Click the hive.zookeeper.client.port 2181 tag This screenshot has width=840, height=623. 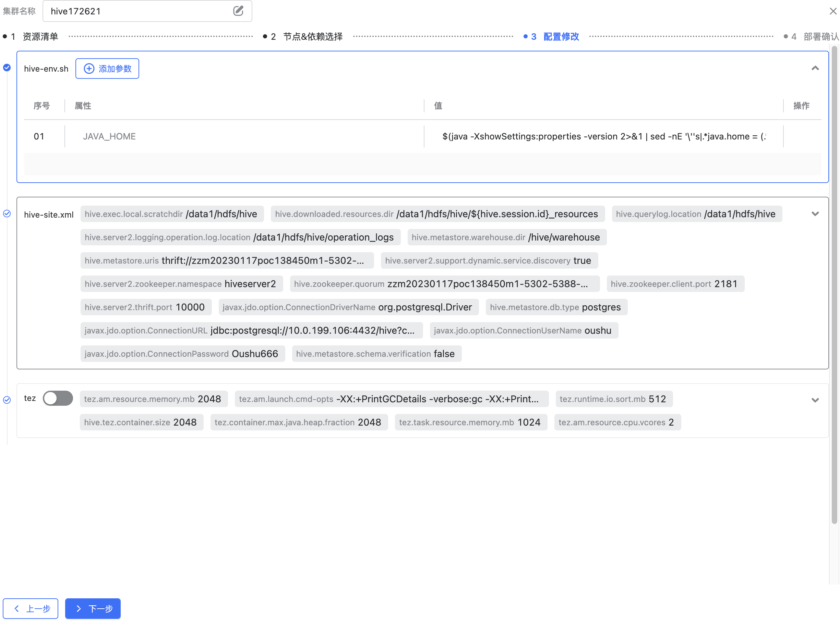click(x=675, y=284)
